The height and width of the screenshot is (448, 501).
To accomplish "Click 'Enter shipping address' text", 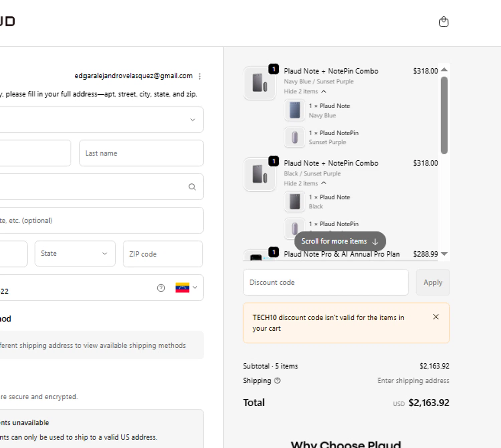I will [413, 381].
